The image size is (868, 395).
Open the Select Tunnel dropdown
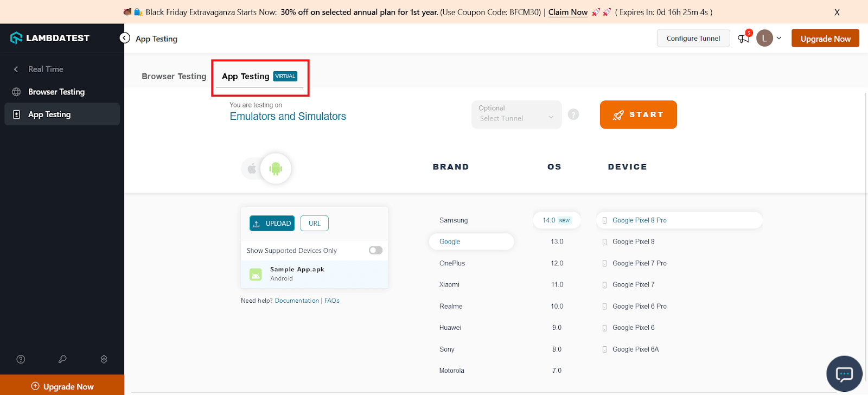click(516, 114)
